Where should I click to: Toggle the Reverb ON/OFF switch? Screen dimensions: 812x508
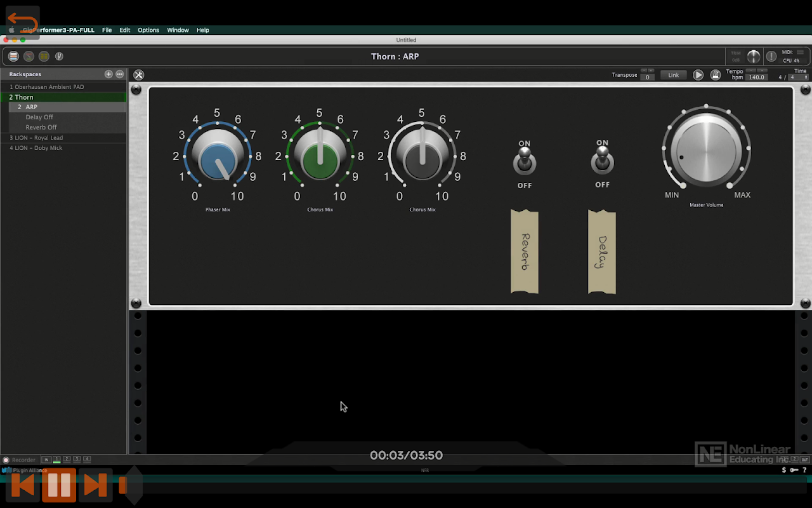point(525,161)
